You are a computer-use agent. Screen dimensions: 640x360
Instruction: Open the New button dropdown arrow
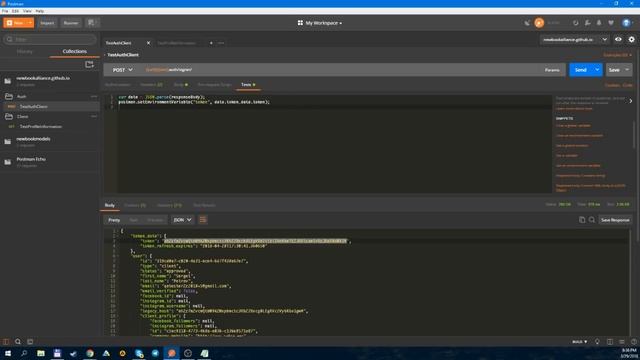click(x=30, y=23)
